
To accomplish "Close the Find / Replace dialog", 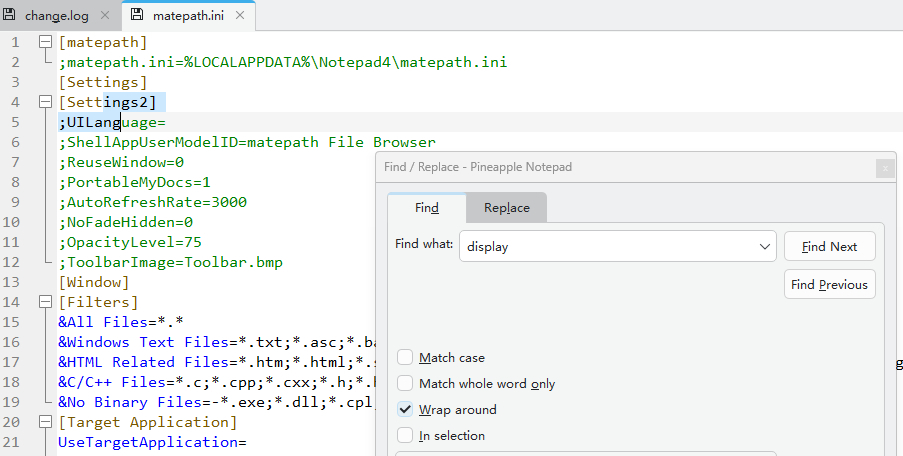I will point(884,169).
